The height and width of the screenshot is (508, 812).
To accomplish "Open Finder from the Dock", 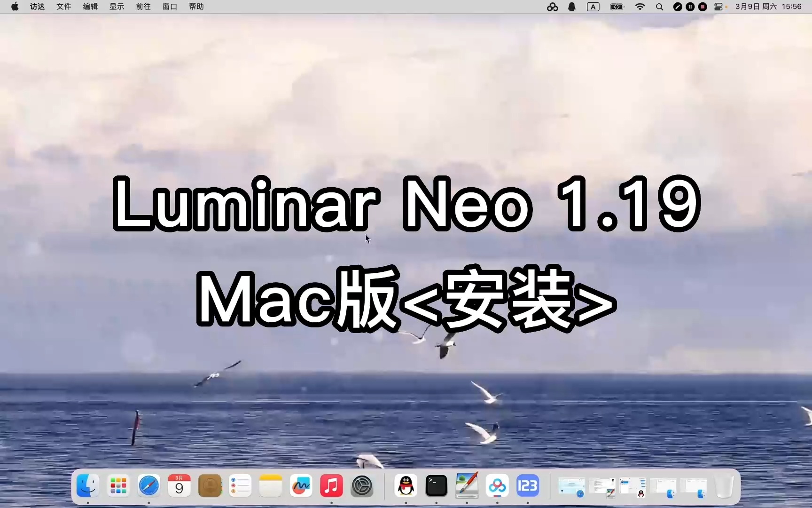I will pyautogui.click(x=87, y=486).
